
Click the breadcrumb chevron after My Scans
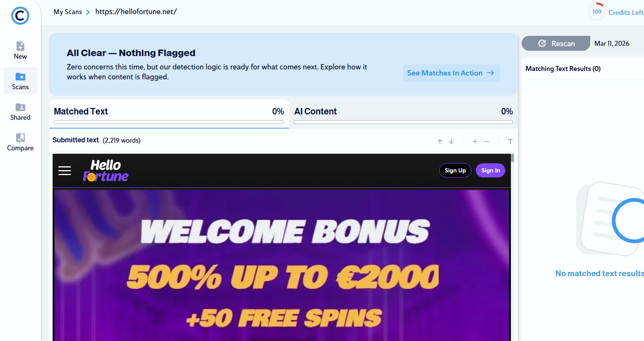pyautogui.click(x=88, y=12)
